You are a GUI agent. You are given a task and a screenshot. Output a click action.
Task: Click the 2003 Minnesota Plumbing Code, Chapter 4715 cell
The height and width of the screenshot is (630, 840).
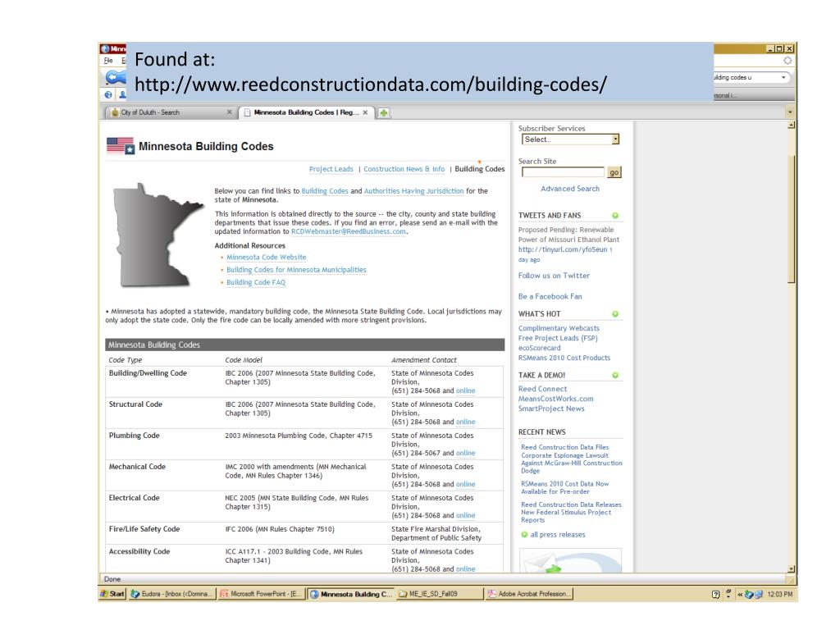[299, 436]
